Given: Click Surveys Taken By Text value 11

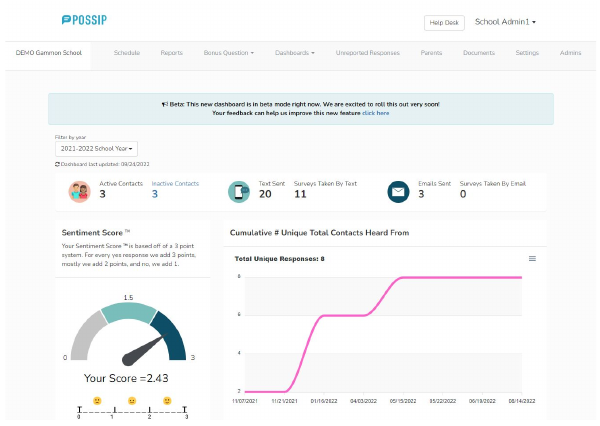Looking at the screenshot, I should [x=300, y=194].
